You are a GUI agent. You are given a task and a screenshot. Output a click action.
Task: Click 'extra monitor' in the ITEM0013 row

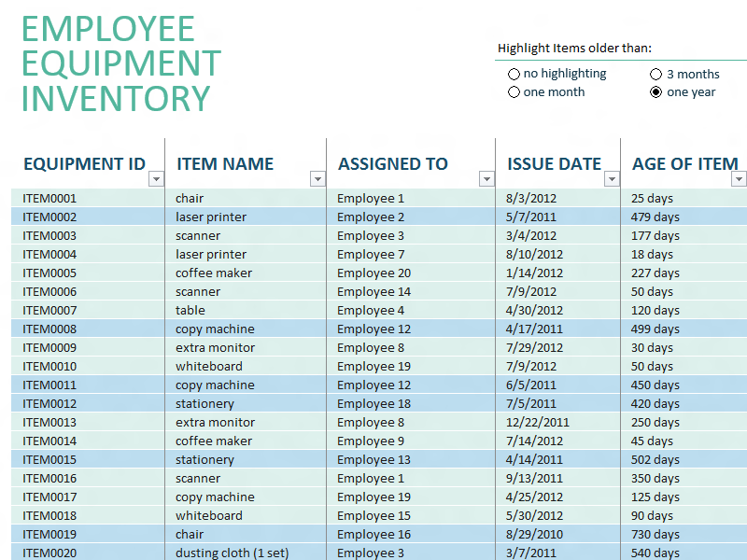pos(246,423)
